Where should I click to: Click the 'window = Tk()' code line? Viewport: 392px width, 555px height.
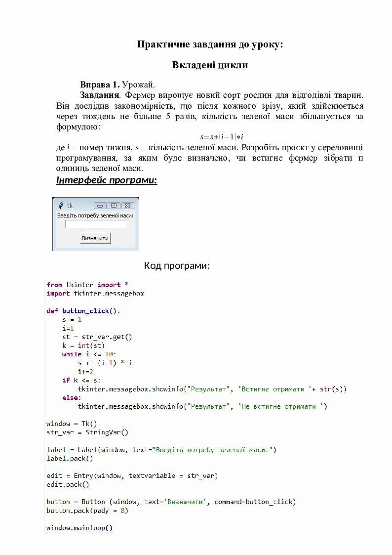click(72, 424)
